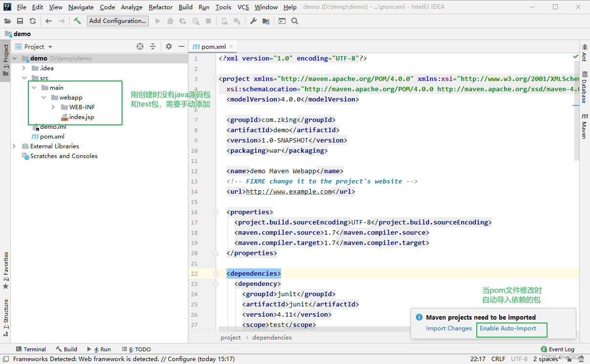Open the Refactor menu

pyautogui.click(x=161, y=7)
